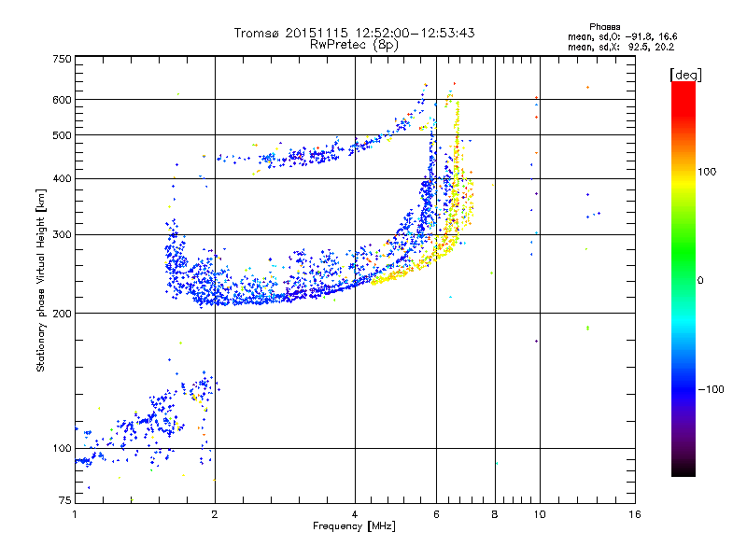747x560 pixels.
Task: Click the subtitle "RwPretec (8p)"
Action: [x=354, y=45]
